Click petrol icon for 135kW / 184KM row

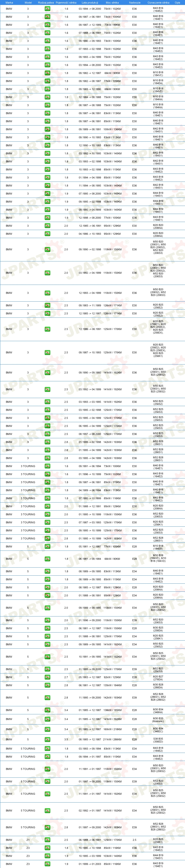(48, 685)
